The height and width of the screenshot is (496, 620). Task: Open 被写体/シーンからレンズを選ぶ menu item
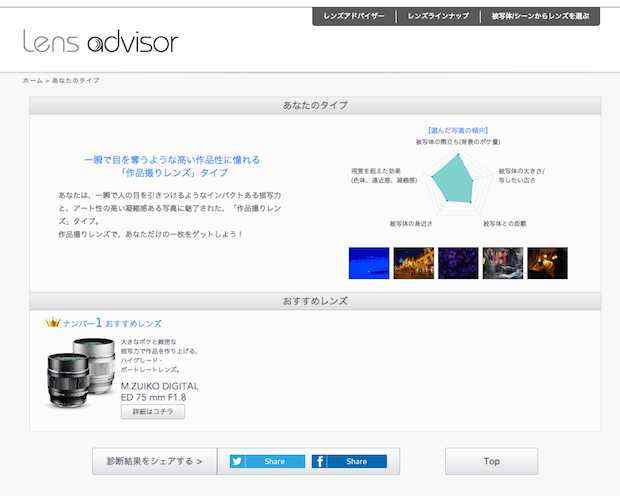[x=540, y=17]
